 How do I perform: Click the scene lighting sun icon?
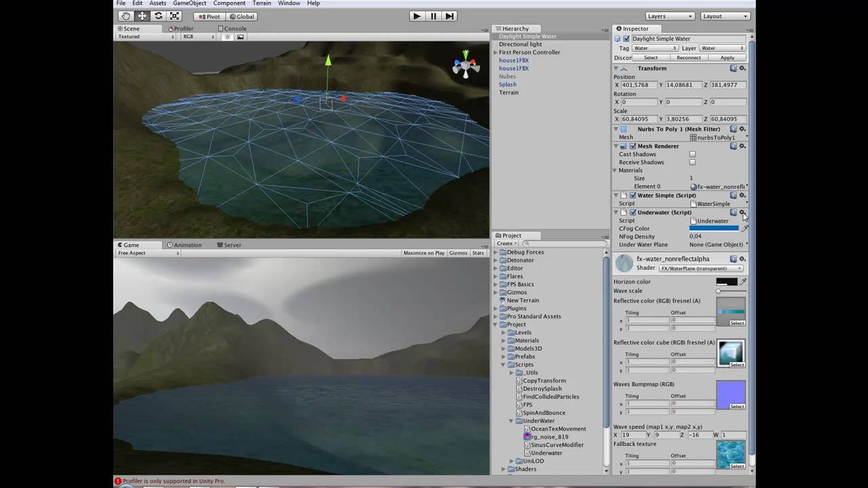tap(228, 37)
